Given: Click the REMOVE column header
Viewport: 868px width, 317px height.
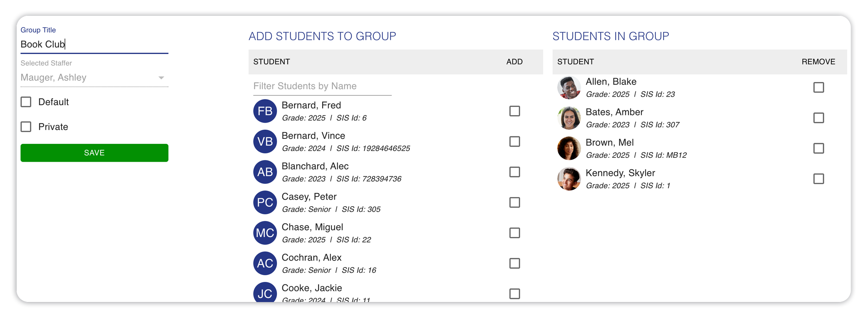Looking at the screenshot, I should click(818, 62).
